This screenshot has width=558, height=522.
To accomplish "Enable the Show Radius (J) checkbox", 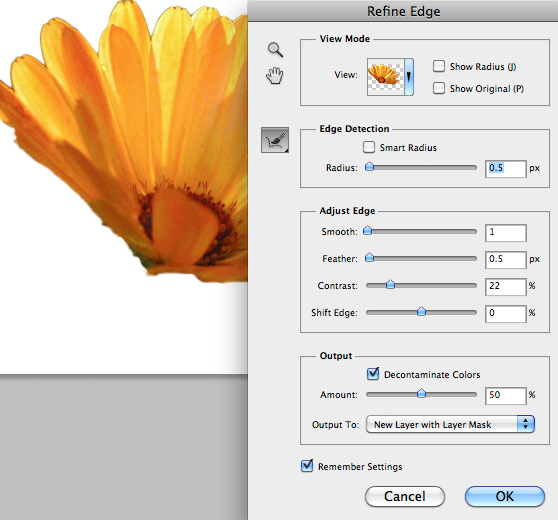I will pyautogui.click(x=439, y=66).
